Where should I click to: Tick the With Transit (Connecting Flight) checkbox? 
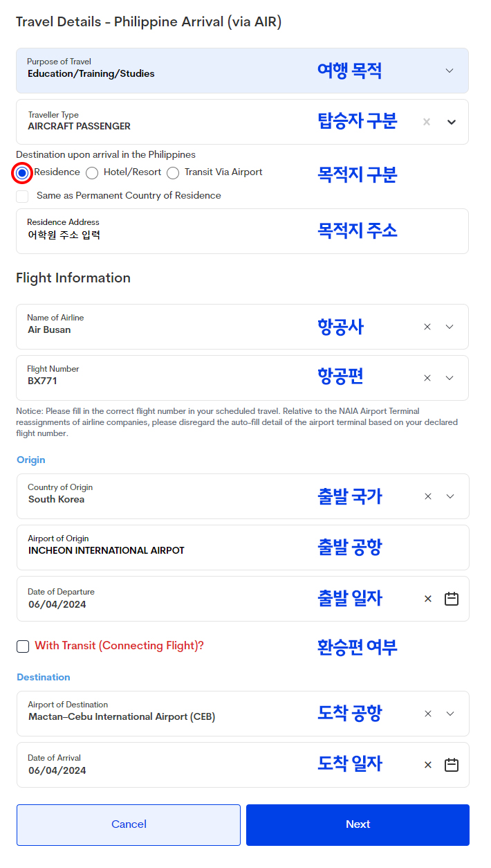pos(23,646)
